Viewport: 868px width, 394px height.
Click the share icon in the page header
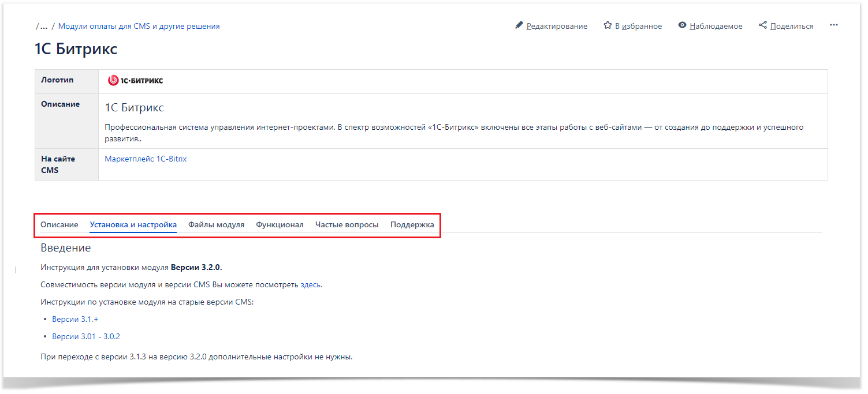(x=763, y=25)
